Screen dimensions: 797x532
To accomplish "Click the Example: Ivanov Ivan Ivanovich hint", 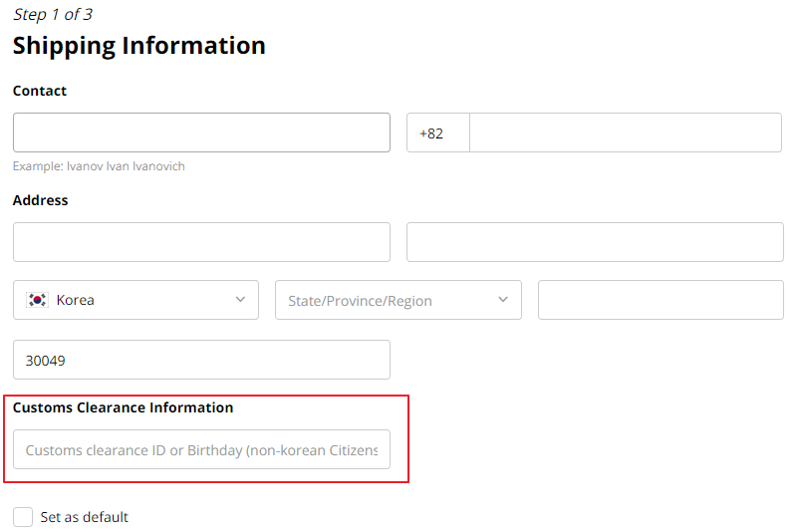I will pos(99,166).
